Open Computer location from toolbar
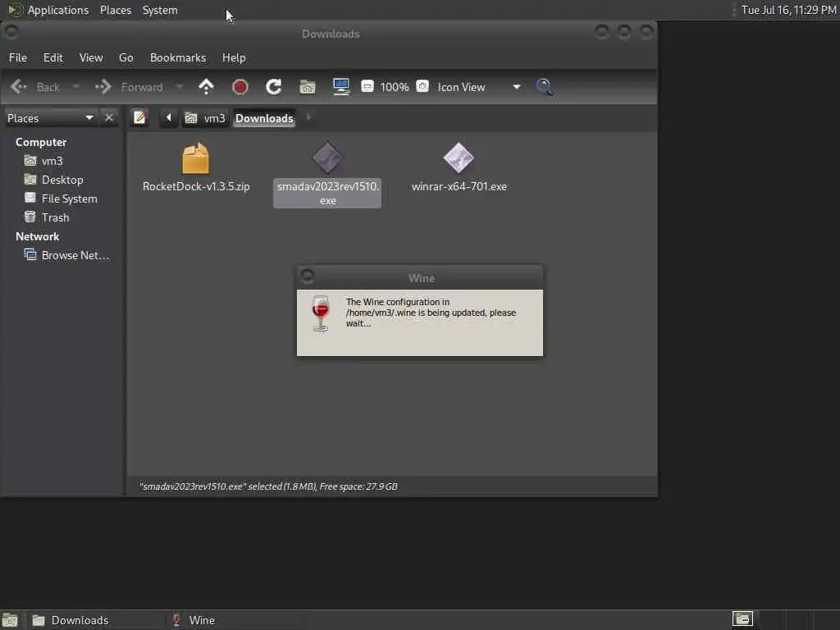 pos(341,87)
